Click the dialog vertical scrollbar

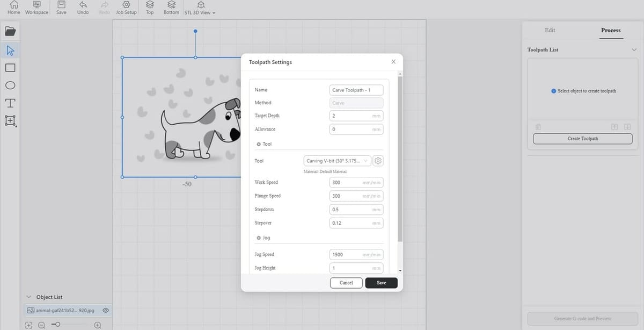(x=400, y=160)
